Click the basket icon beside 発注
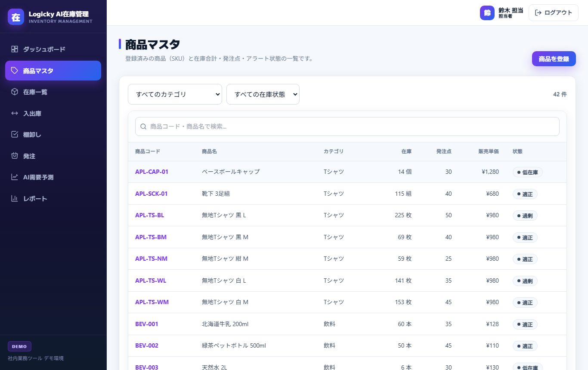 coord(15,156)
